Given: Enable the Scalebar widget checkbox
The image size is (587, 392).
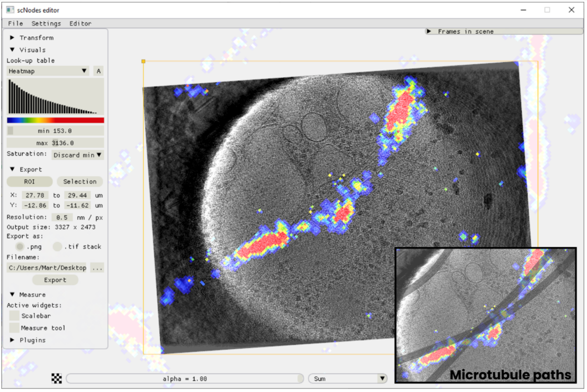Looking at the screenshot, I should tap(14, 316).
